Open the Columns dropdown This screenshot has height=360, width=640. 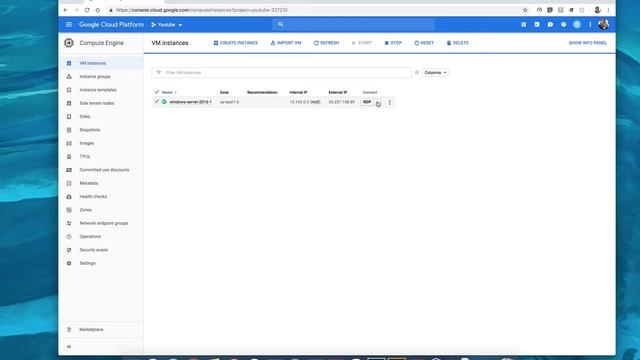(435, 73)
